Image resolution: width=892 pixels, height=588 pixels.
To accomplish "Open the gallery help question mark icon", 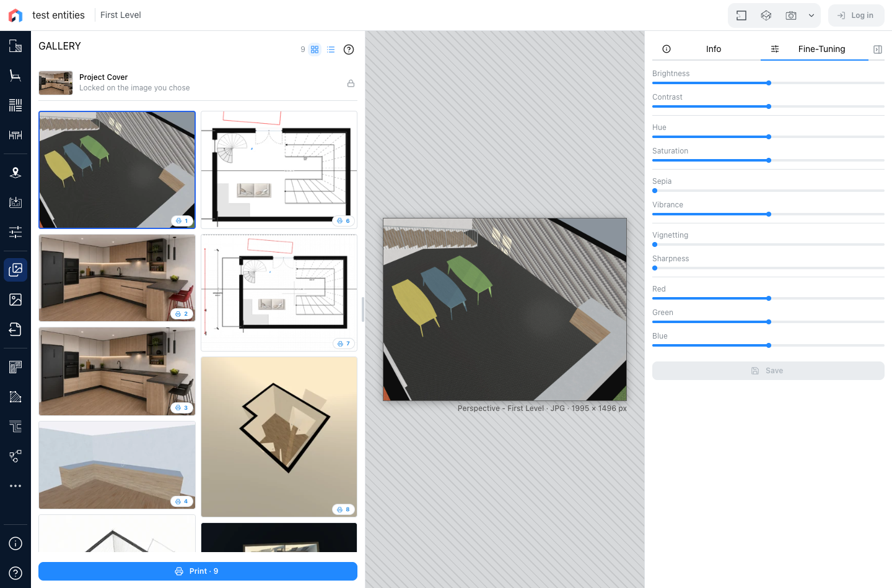I will (x=349, y=50).
